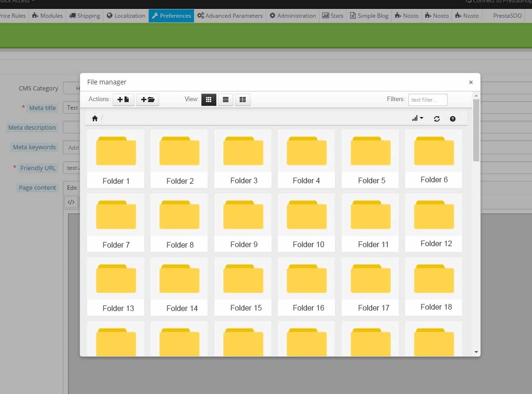Open the file manager help icon
This screenshot has height=394, width=532.
453,119
